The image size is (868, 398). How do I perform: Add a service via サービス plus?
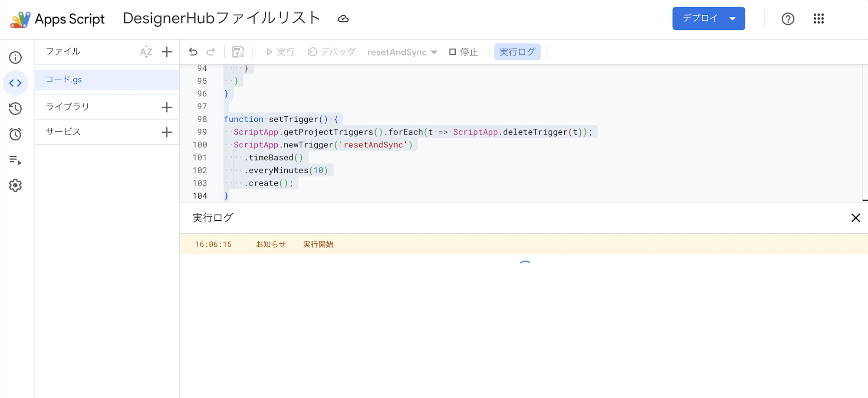point(167,132)
